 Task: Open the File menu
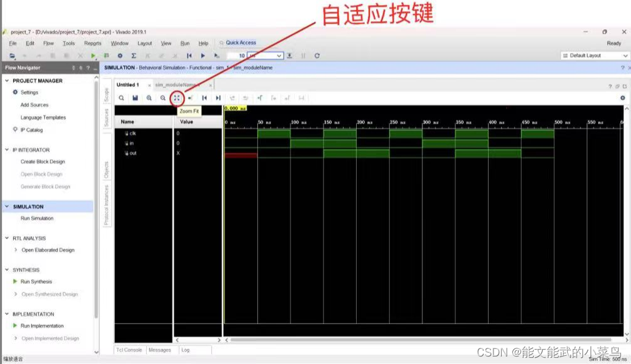(x=13, y=43)
